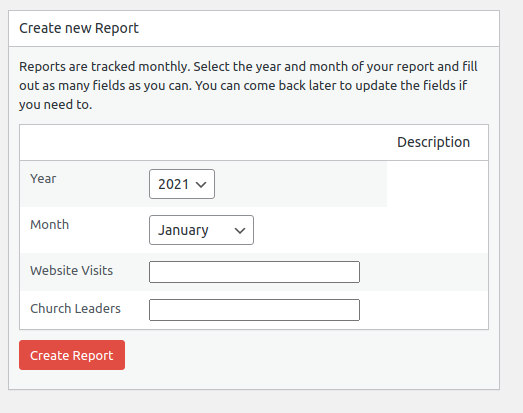Screen dimensions: 523x413
Task: Expand the Month dropdown set to January
Action: click(201, 230)
